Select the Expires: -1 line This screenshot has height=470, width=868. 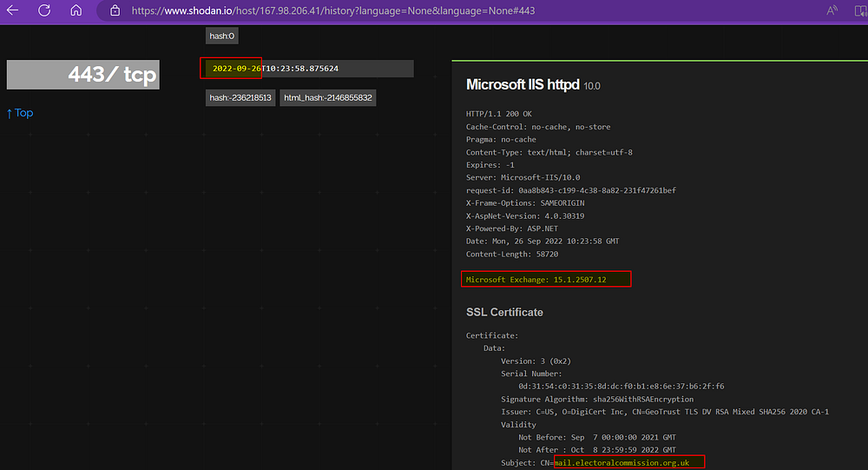coord(490,165)
